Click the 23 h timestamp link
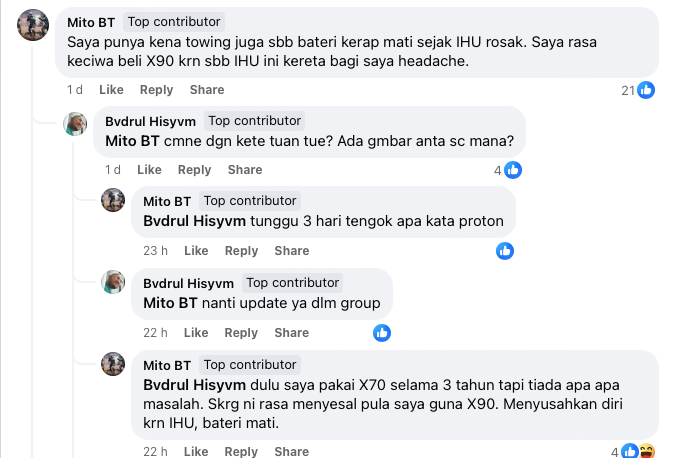The height and width of the screenshot is (458, 697). [155, 251]
